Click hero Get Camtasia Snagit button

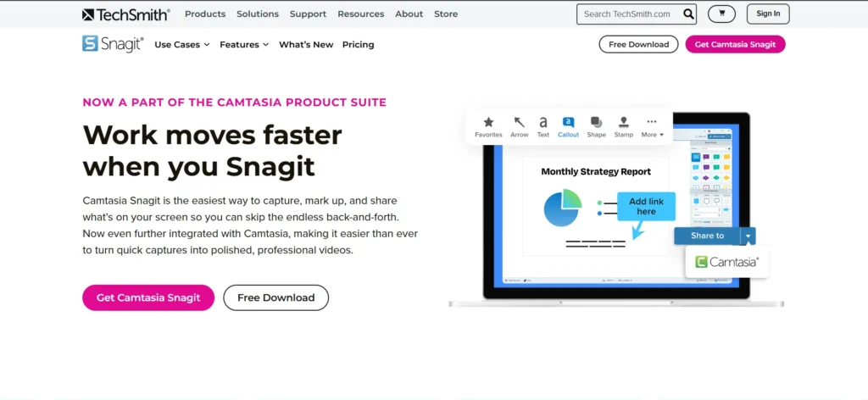tap(148, 297)
